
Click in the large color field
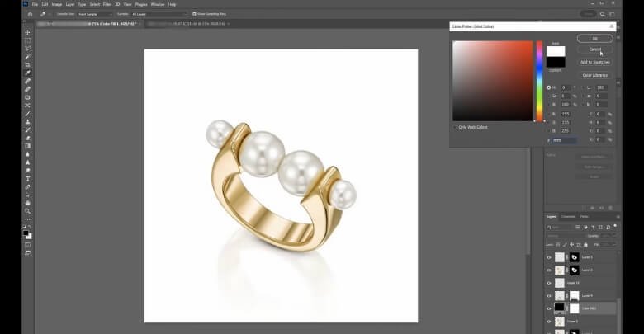(x=493, y=81)
